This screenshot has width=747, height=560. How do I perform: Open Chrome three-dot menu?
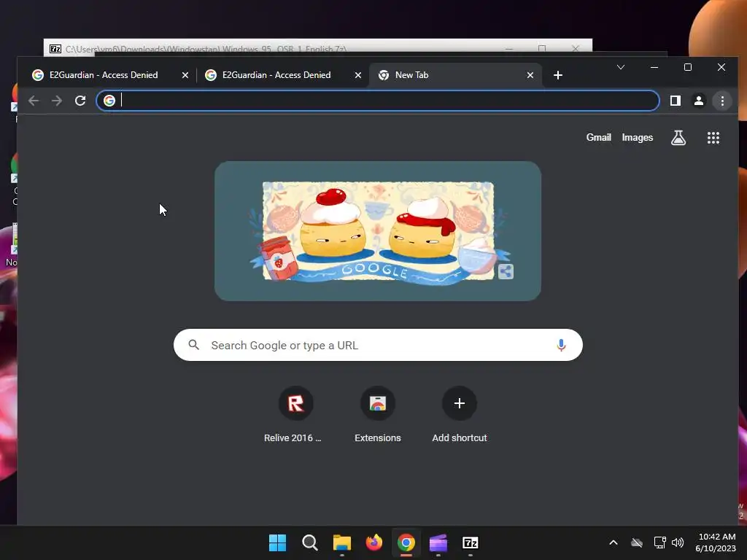(722, 101)
